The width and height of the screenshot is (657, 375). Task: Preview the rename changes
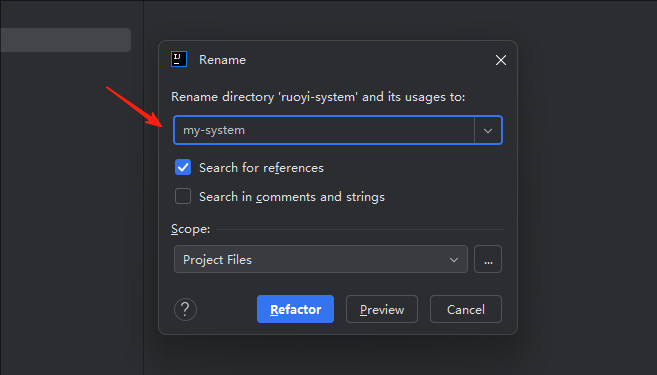(382, 309)
